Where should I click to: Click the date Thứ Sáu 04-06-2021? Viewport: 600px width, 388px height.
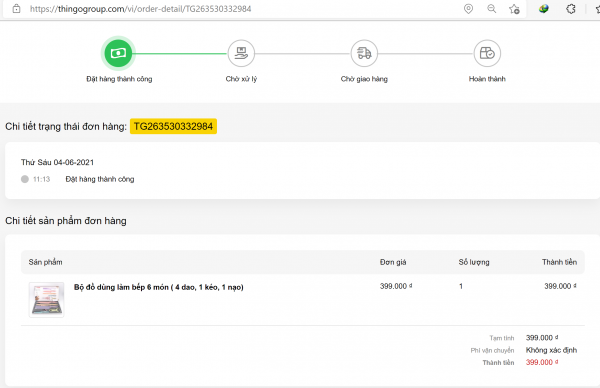click(57, 162)
